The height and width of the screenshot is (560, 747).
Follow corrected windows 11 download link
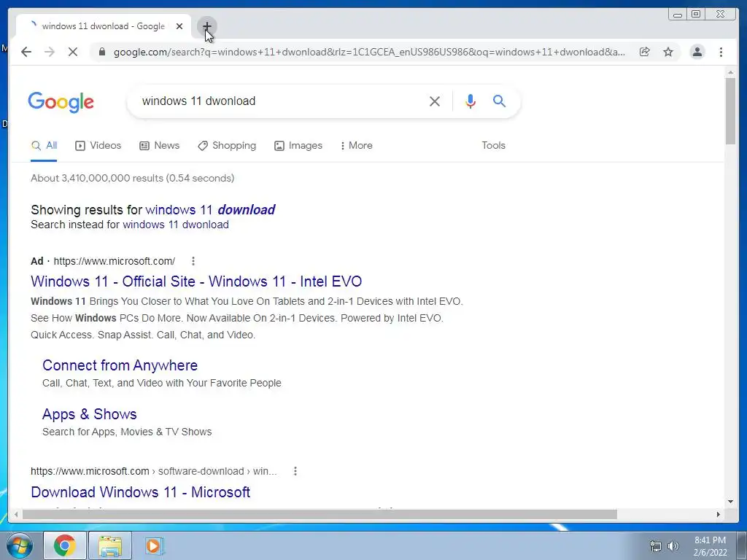(210, 210)
